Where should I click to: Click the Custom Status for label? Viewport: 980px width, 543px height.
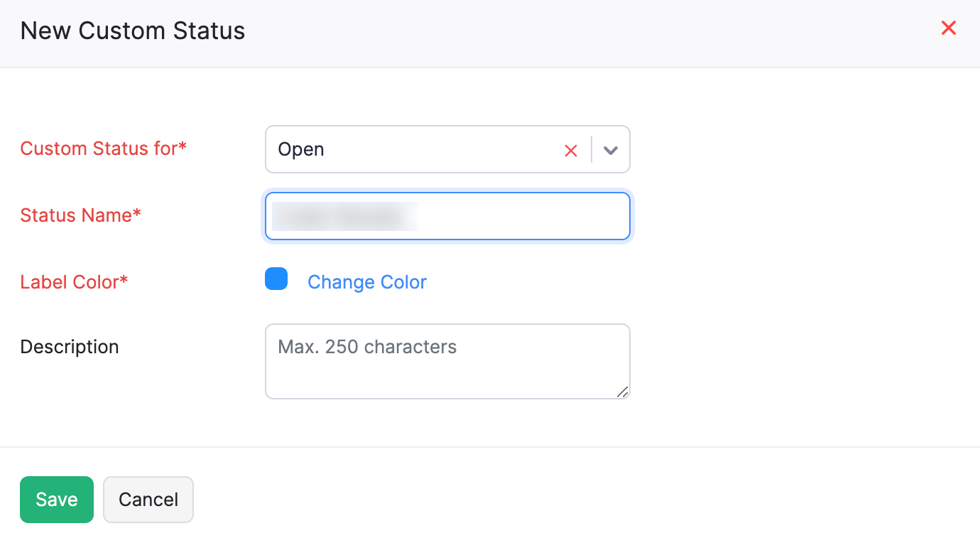(x=104, y=149)
